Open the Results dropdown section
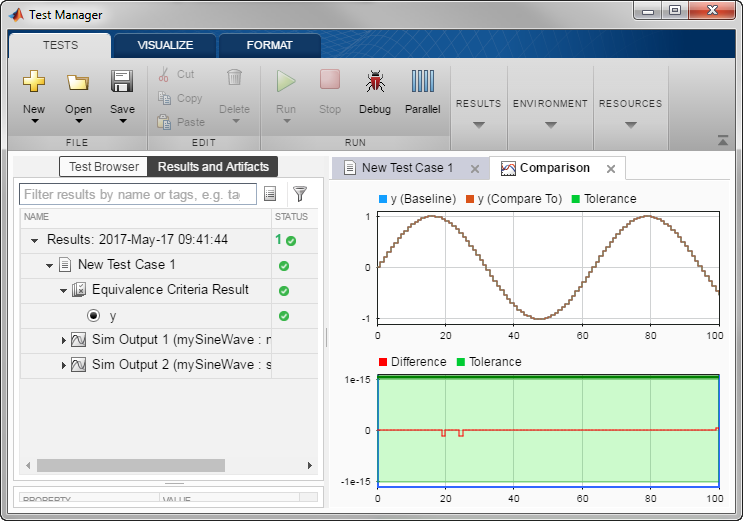743x521 pixels. (478, 112)
